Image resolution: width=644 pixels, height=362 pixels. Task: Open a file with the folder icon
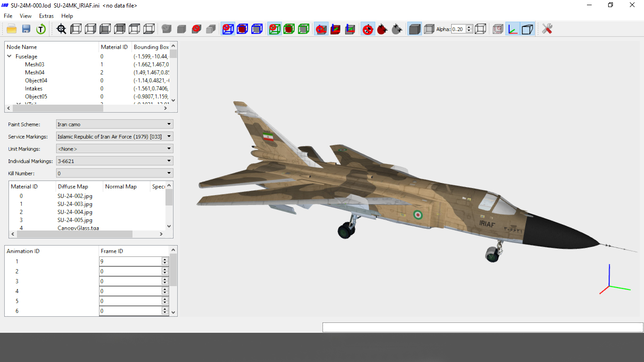(12, 29)
